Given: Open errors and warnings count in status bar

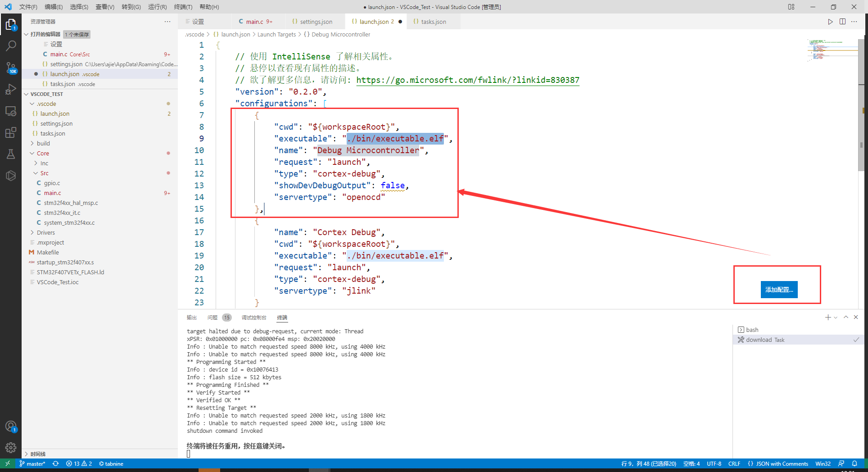Looking at the screenshot, I should click(79, 463).
